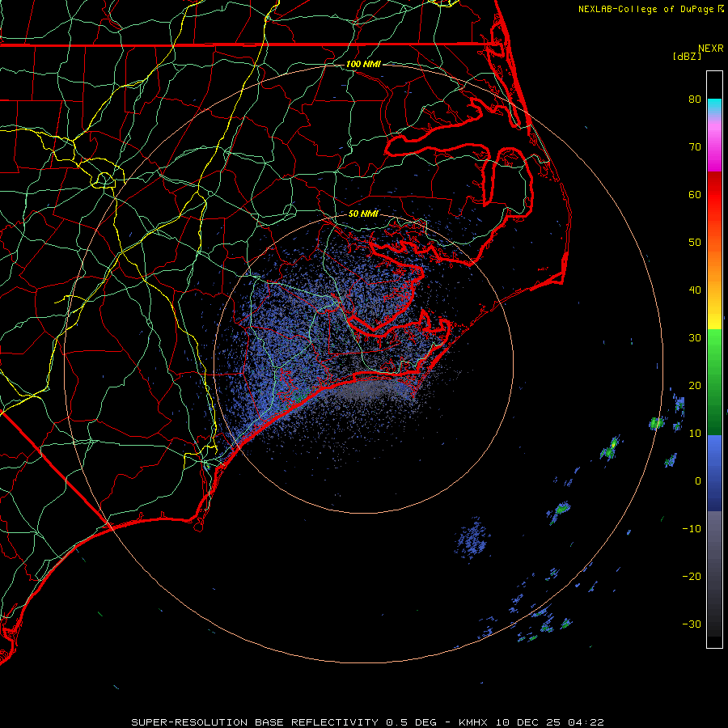Click the gray band of color bar
The image size is (728, 728).
tap(714, 574)
